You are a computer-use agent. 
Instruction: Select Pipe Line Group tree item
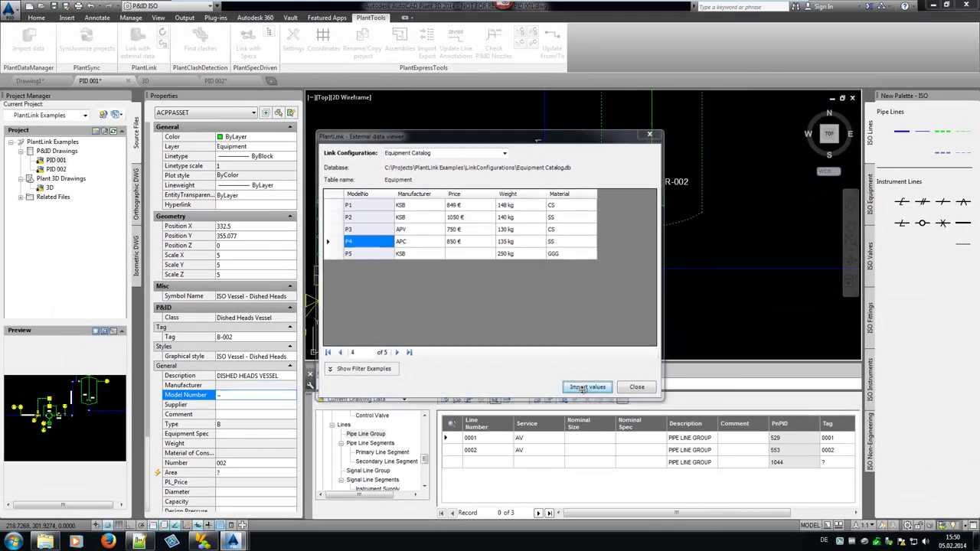coord(365,434)
